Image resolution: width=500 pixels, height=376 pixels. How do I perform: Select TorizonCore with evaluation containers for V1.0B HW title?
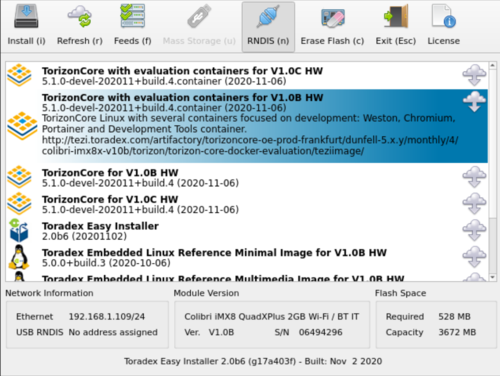(182, 98)
